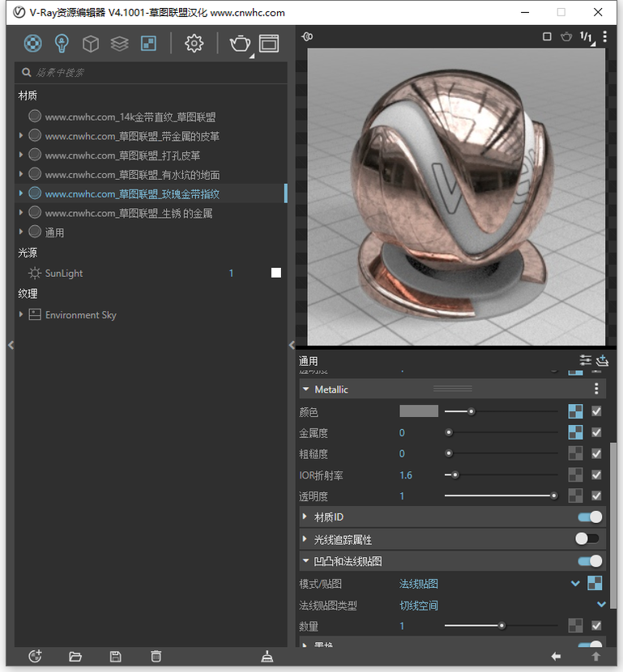Click the scene search field
Image resolution: width=623 pixels, height=672 pixels.
151,72
